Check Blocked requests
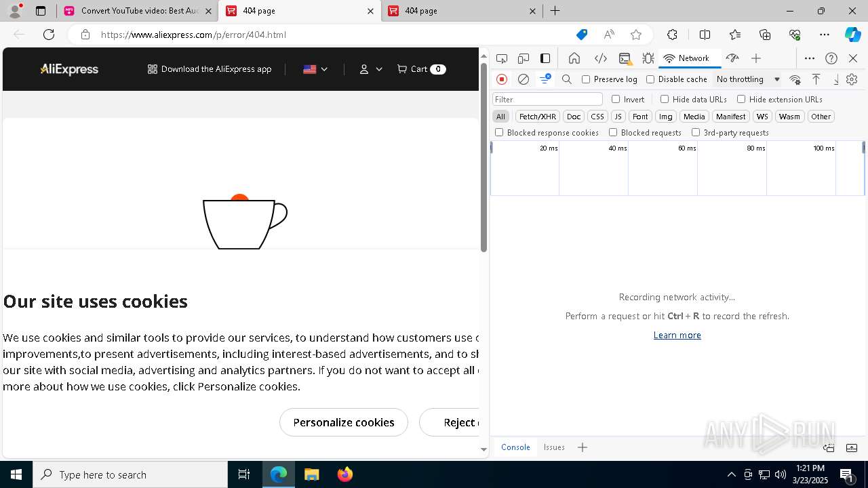Viewport: 868px width, 488px height. click(613, 133)
